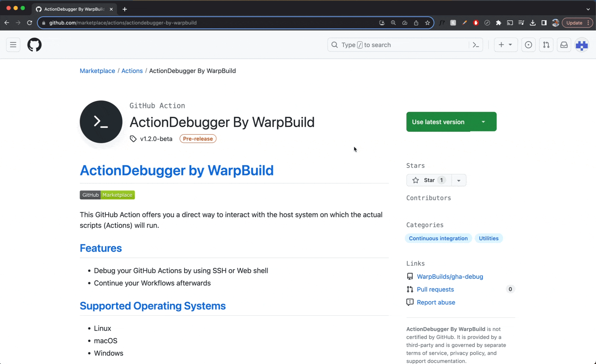Open the plus create-new dropdown
The width and height of the screenshot is (596, 364).
pos(505,45)
